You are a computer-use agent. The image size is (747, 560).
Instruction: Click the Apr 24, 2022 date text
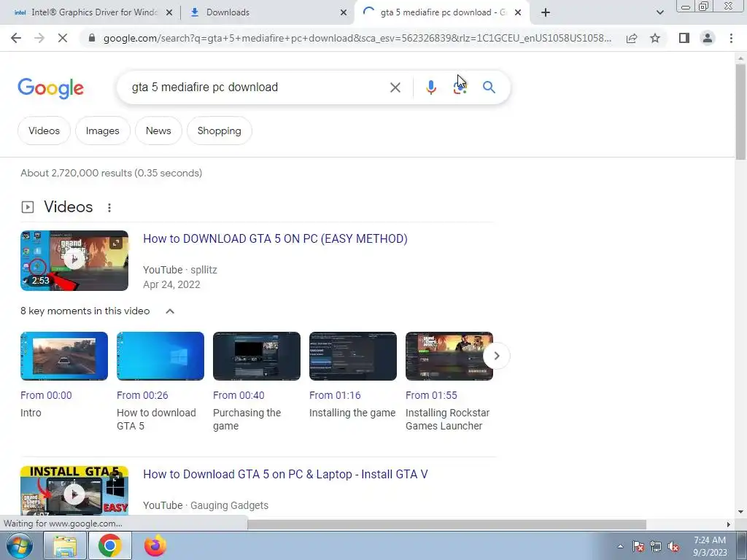(x=171, y=284)
